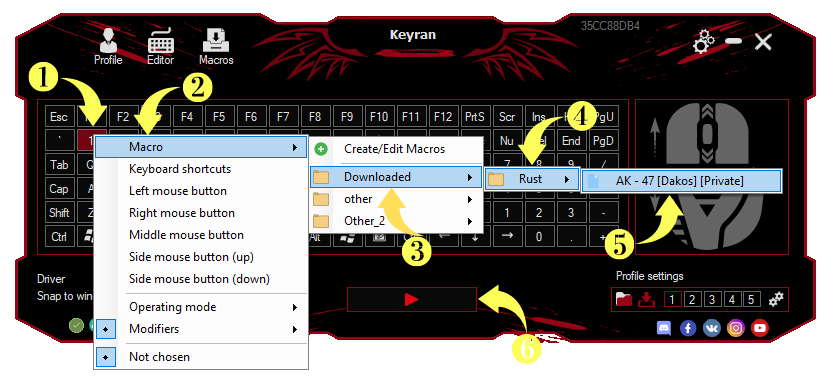
Task: Open the VK link icon
Action: 712,328
